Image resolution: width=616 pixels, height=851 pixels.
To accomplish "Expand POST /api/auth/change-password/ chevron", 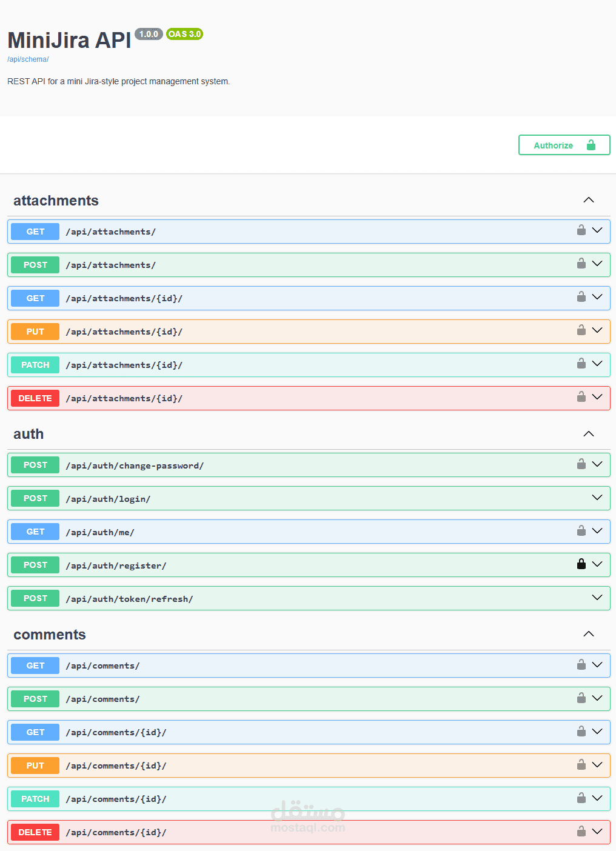I will point(597,464).
